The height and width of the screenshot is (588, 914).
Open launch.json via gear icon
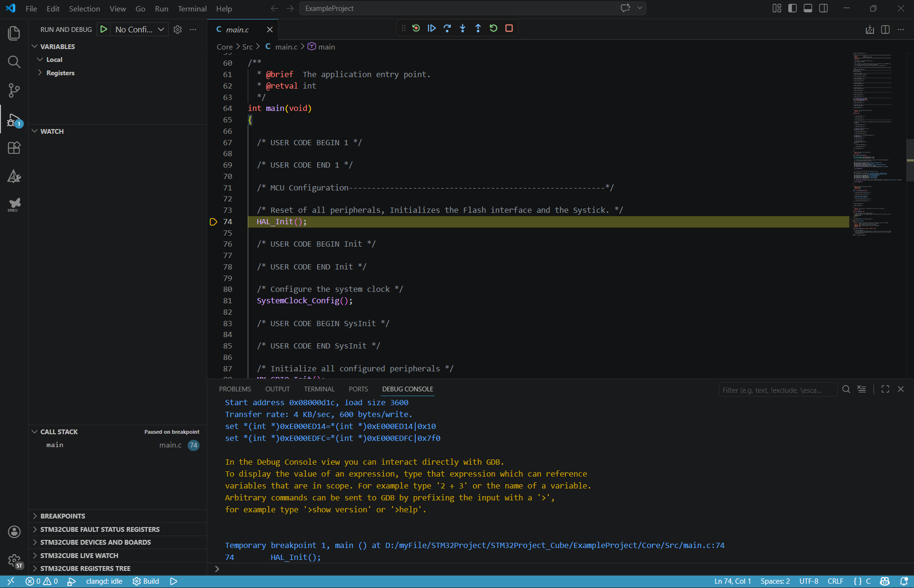[178, 30]
